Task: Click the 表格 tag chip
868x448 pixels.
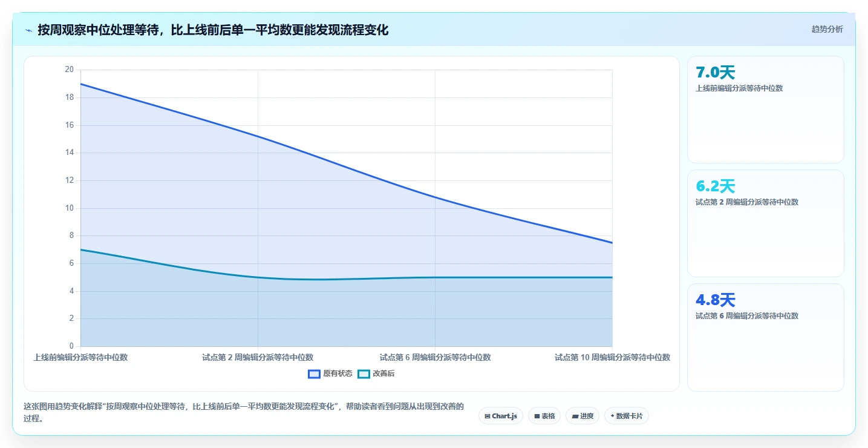Action: point(544,416)
